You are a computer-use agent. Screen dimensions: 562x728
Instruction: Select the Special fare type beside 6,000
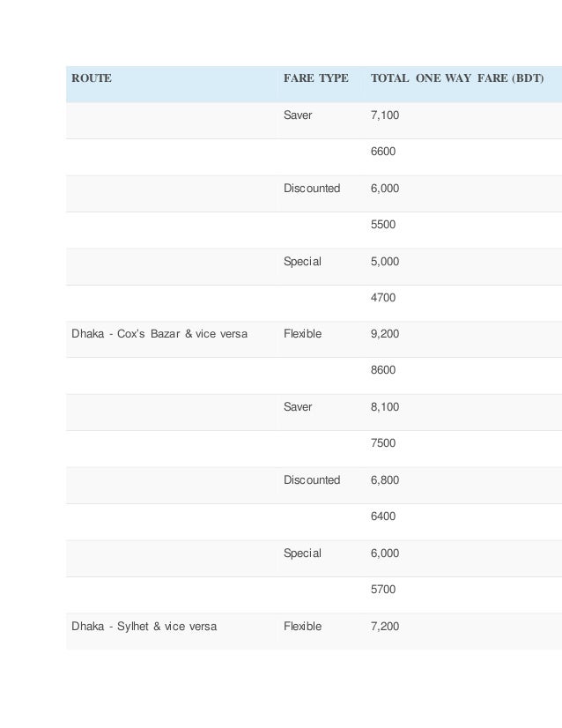click(x=302, y=553)
